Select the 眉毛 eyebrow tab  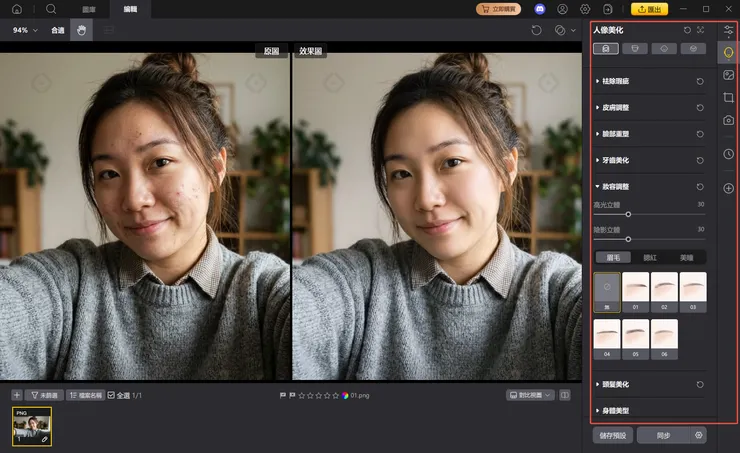point(613,258)
